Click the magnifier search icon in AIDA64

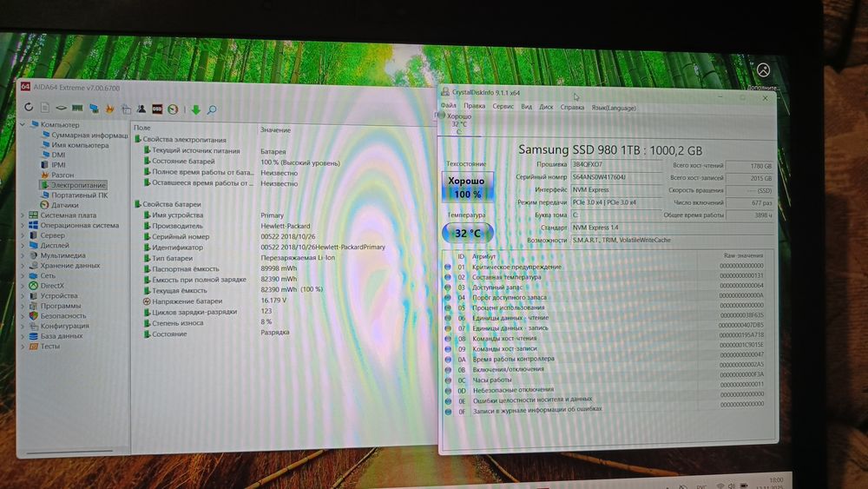212,110
